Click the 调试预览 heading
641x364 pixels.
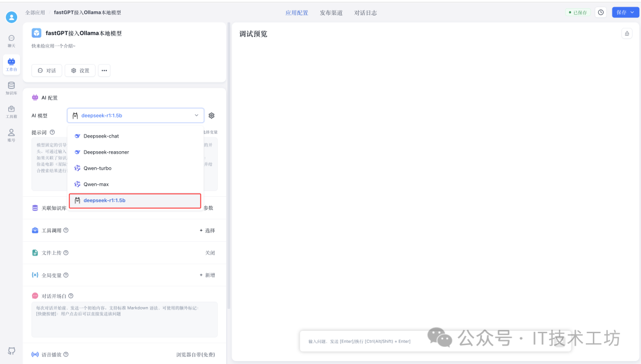coord(253,34)
